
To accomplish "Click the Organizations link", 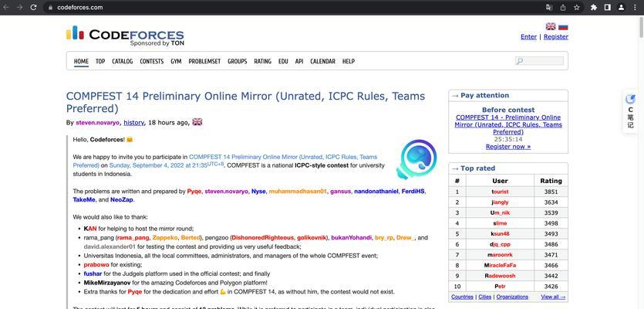I will [x=512, y=297].
